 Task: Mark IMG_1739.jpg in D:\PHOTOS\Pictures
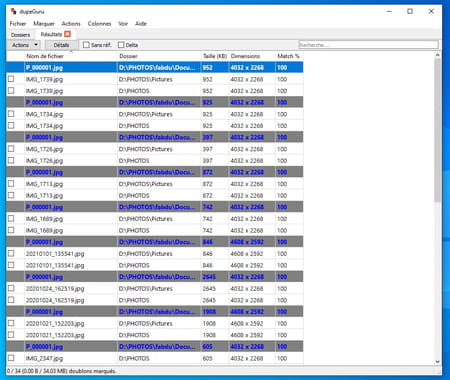click(11, 79)
